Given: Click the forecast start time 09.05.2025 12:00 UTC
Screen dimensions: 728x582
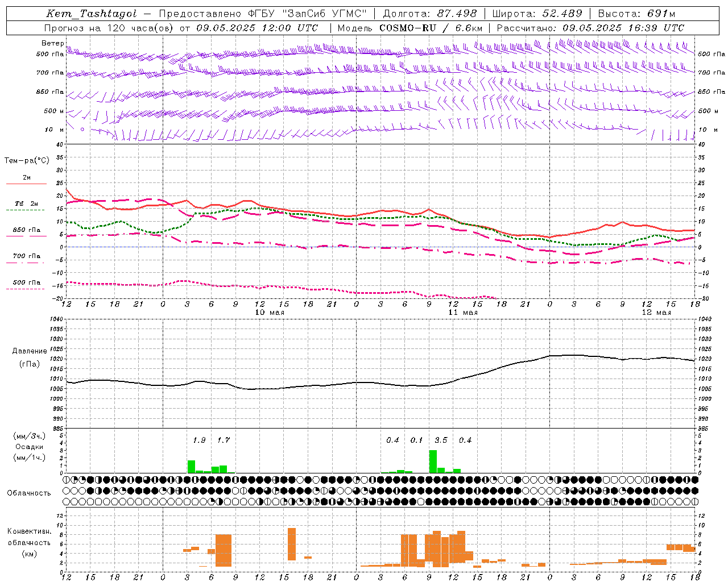Looking at the screenshot, I should coord(257,28).
